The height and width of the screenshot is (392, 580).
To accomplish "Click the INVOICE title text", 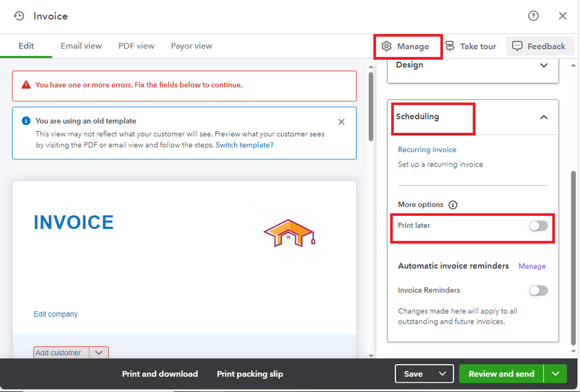I will (74, 223).
